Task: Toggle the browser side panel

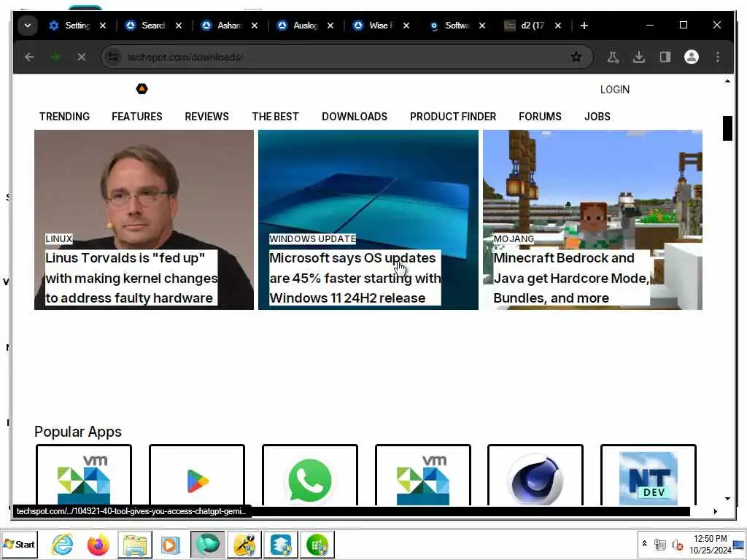Action: (665, 57)
